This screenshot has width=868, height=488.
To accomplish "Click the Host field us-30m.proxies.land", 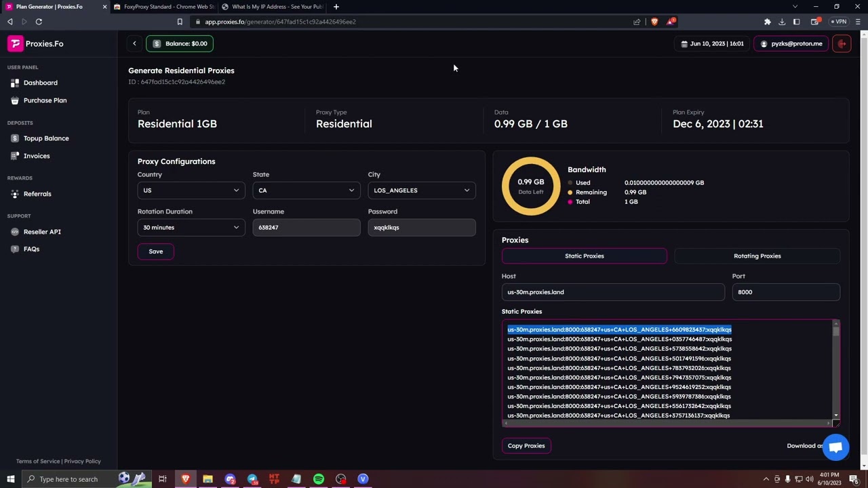I will point(613,292).
